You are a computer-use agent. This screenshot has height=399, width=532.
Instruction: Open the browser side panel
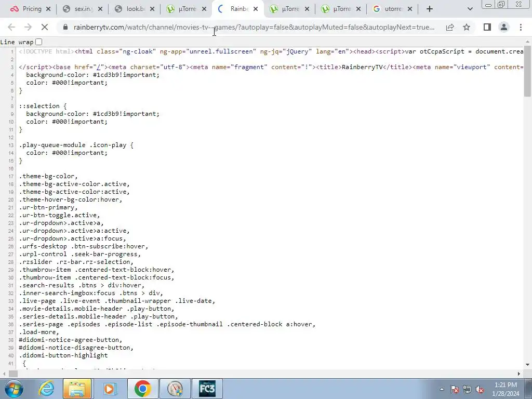coord(487,27)
